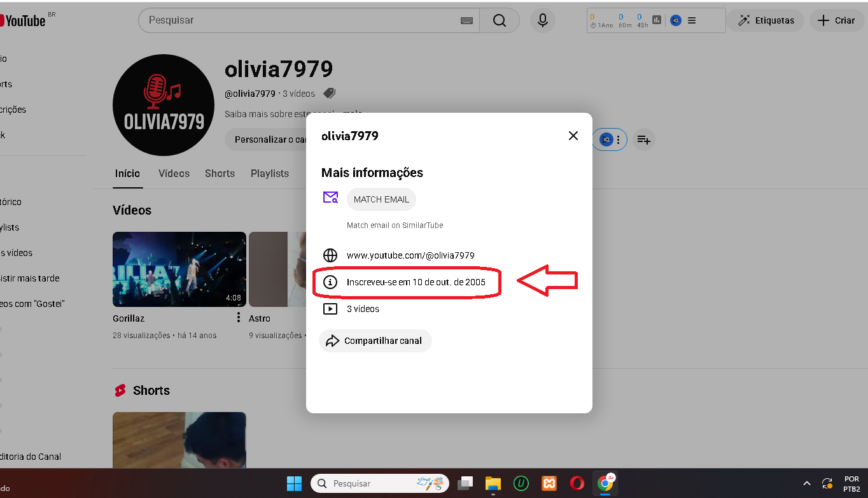Image resolution: width=868 pixels, height=498 pixels.
Task: Switch to the Playlists tab
Action: coord(270,173)
